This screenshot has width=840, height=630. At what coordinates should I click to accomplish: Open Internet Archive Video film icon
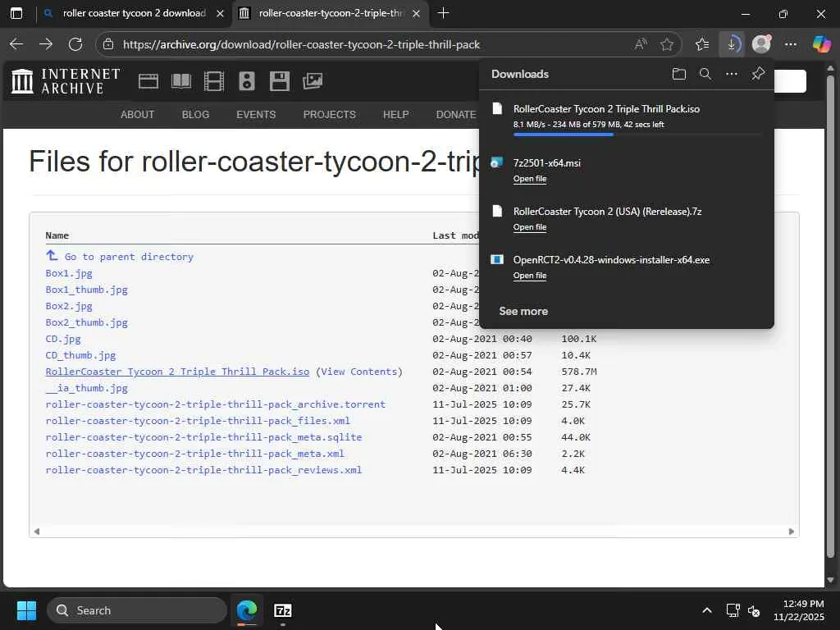coord(213,80)
